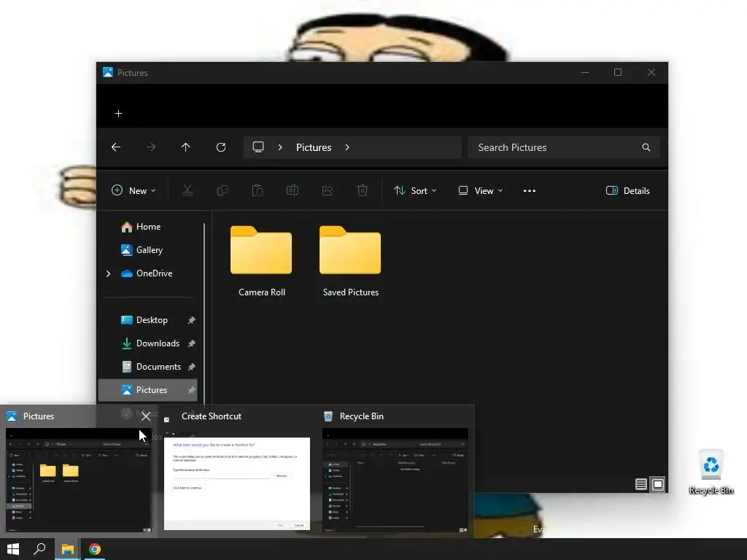Image resolution: width=747 pixels, height=560 pixels.
Task: Click the pin icon next to Documents
Action: [x=192, y=367]
